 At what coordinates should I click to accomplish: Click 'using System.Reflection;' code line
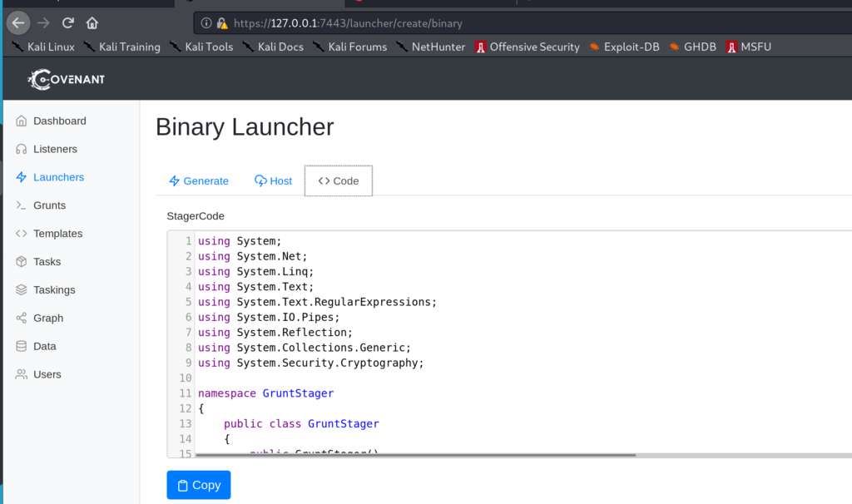(275, 333)
